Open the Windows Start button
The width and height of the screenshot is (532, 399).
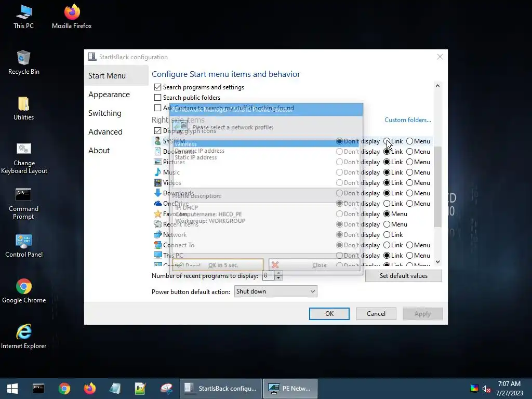click(x=12, y=389)
